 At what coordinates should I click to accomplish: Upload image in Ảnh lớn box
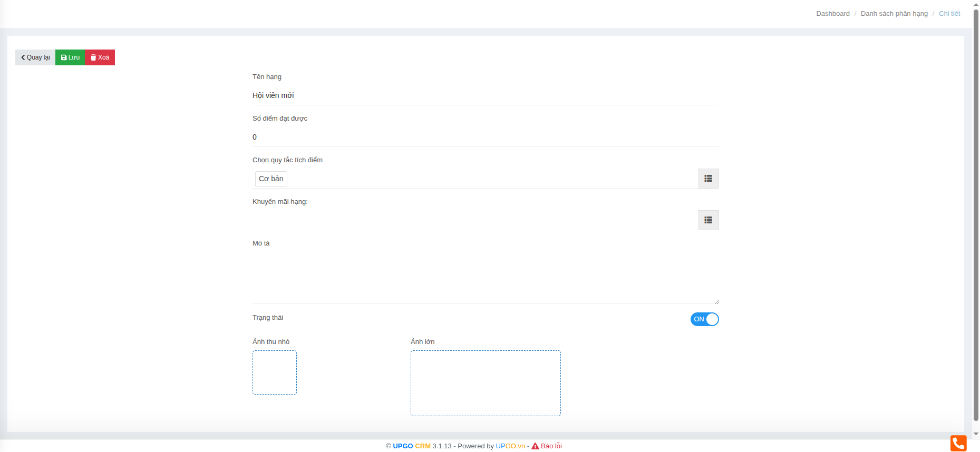(x=486, y=384)
